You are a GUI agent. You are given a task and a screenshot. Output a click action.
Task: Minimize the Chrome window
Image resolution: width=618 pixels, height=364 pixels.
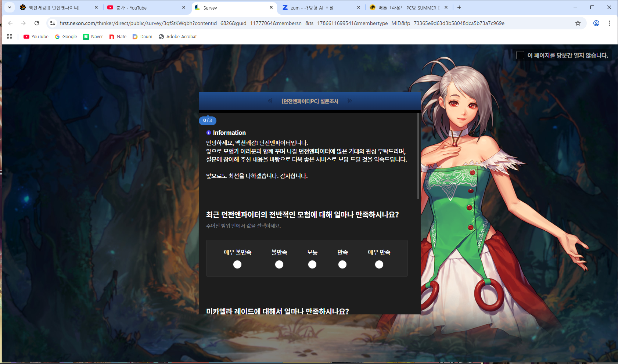coord(575,7)
